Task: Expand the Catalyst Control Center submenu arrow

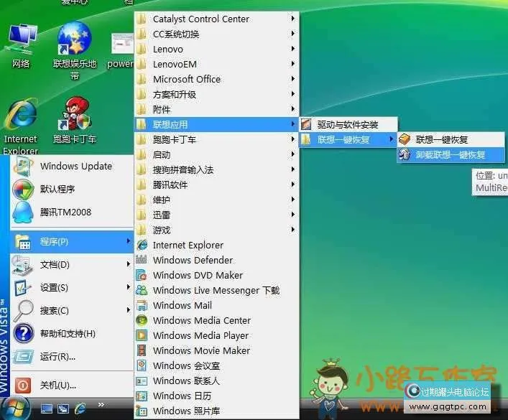Action: pyautogui.click(x=292, y=19)
